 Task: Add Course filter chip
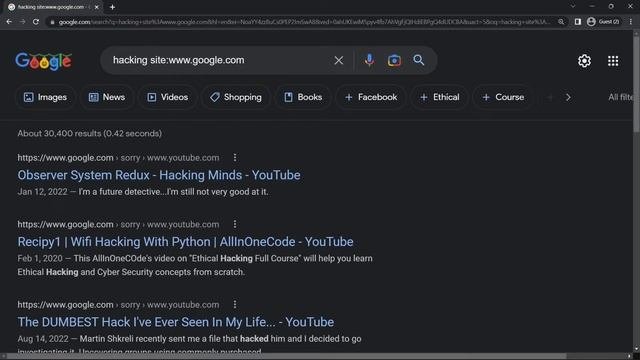pos(503,97)
